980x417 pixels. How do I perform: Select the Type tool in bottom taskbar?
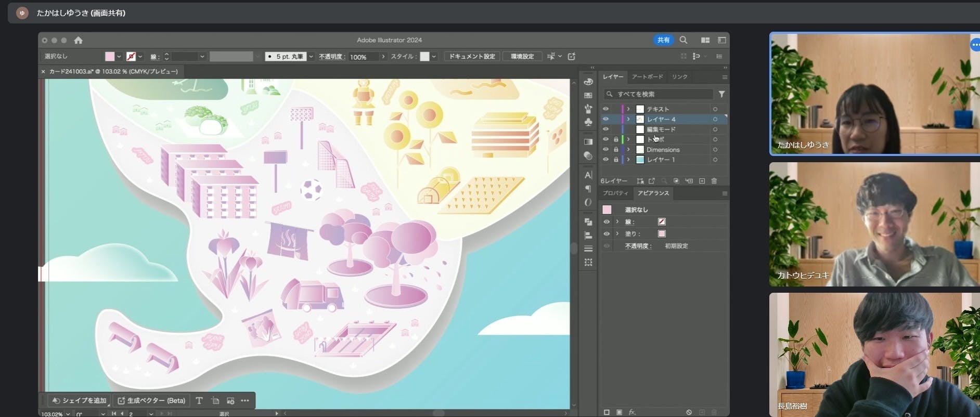[x=199, y=400]
